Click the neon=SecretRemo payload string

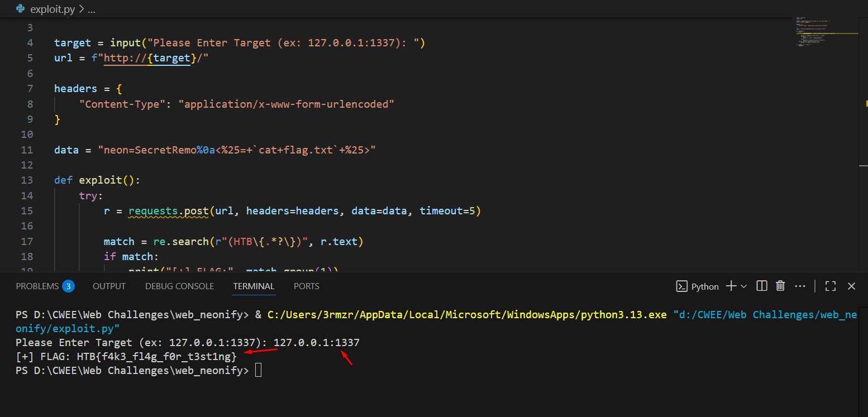pyautogui.click(x=237, y=150)
